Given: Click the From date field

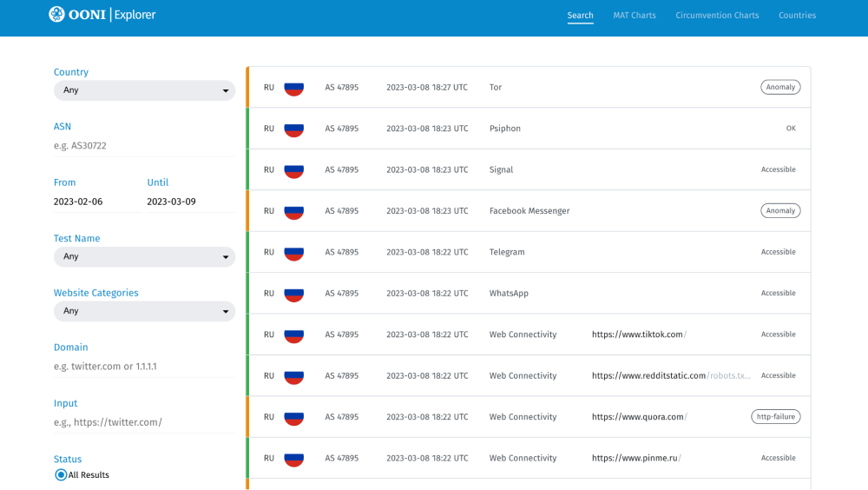Looking at the screenshot, I should (97, 202).
